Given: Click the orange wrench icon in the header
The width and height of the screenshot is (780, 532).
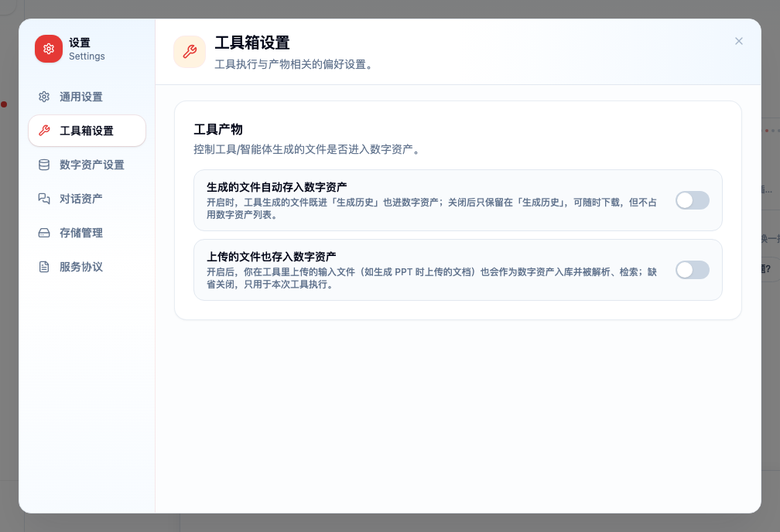Looking at the screenshot, I should pos(190,52).
